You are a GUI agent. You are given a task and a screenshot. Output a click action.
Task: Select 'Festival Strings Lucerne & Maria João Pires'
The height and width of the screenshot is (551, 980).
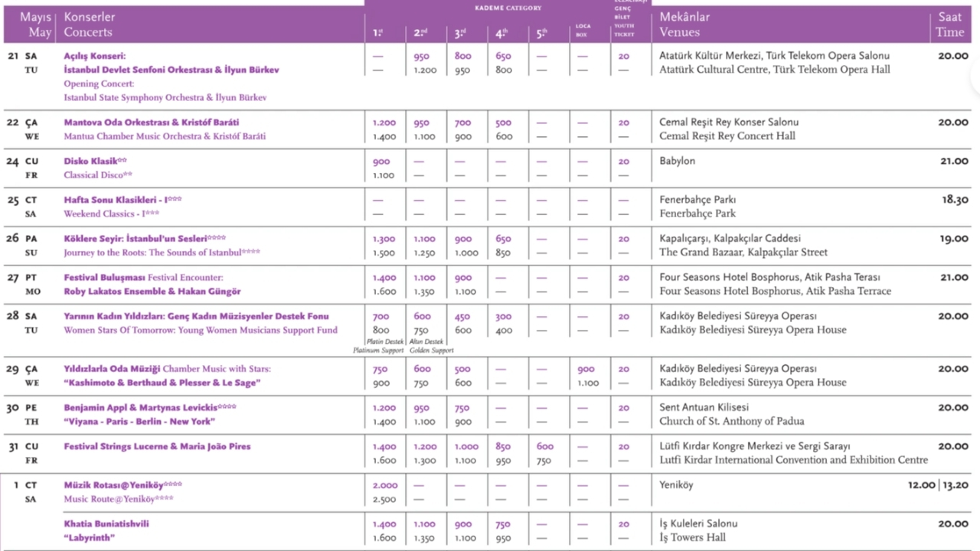[x=157, y=447]
